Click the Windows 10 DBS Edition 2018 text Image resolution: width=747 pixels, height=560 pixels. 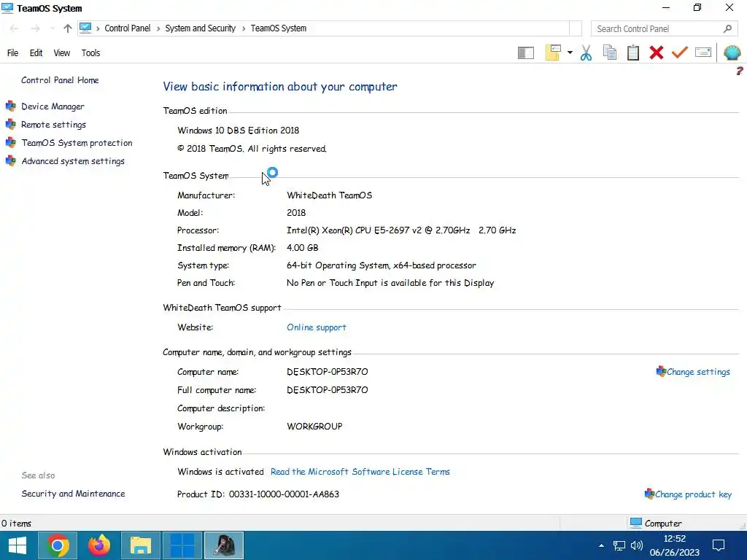[239, 131]
